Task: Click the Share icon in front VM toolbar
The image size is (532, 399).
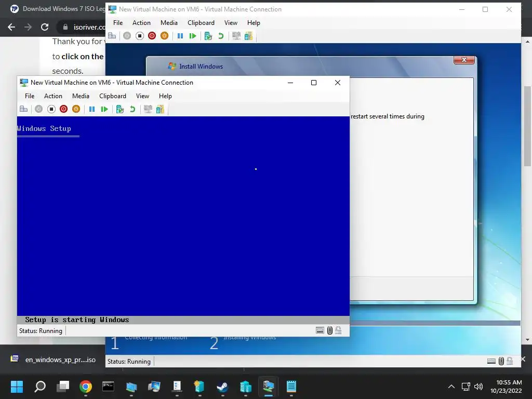Action: click(160, 109)
